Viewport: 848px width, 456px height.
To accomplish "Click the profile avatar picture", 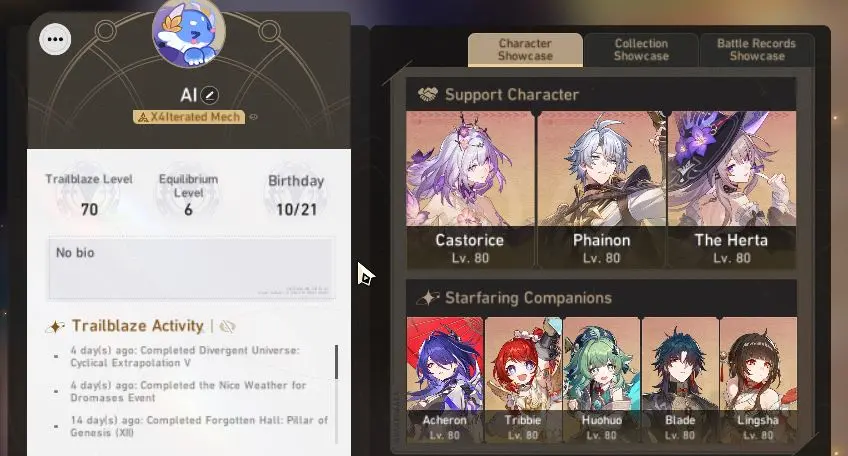I will point(188,32).
